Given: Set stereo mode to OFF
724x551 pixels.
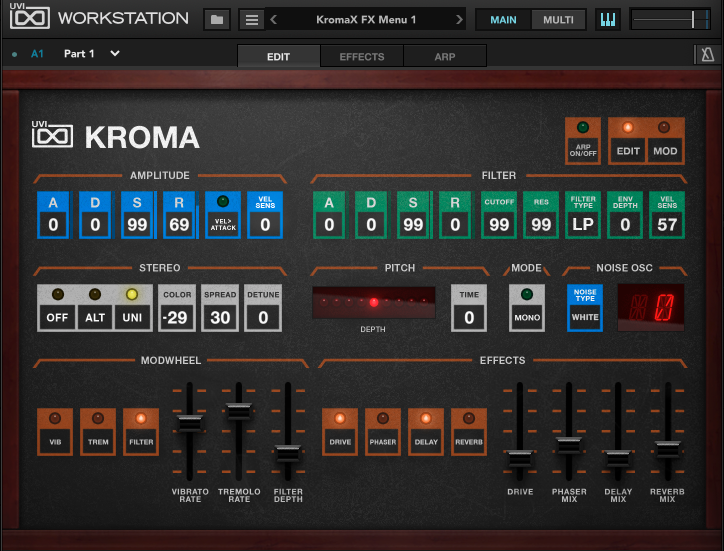Looking at the screenshot, I should click(57, 308).
